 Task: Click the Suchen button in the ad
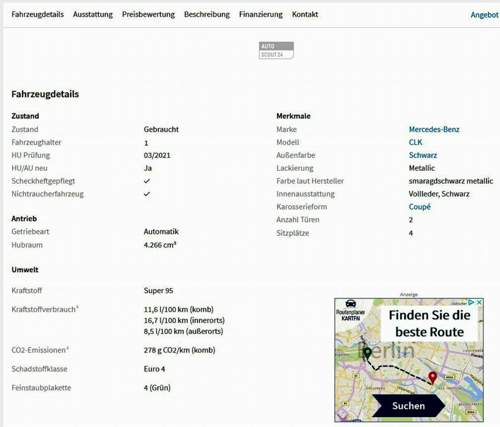click(x=408, y=406)
